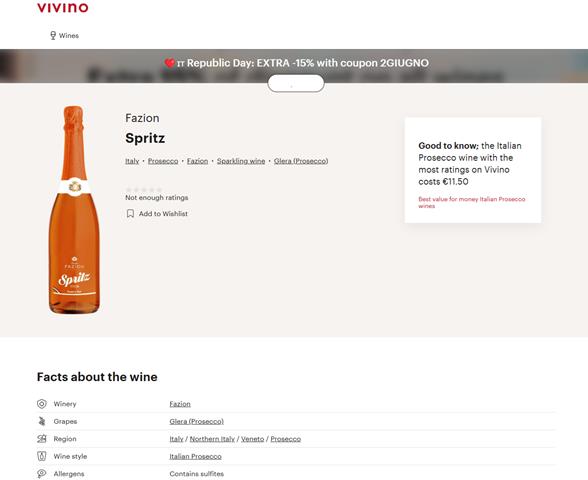This screenshot has width=588, height=480.
Task: Open the Vivino logo home link
Action: point(63,8)
